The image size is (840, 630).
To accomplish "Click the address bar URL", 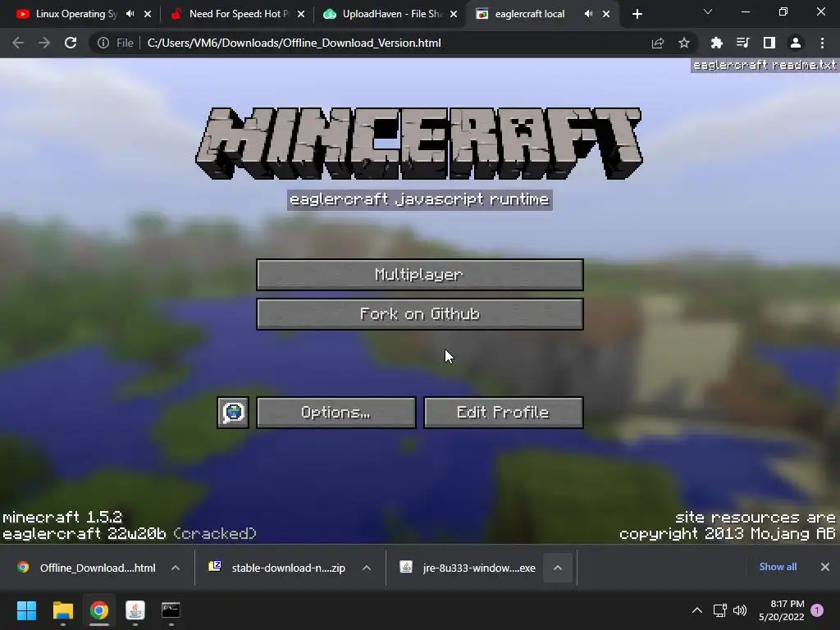I will [x=294, y=43].
